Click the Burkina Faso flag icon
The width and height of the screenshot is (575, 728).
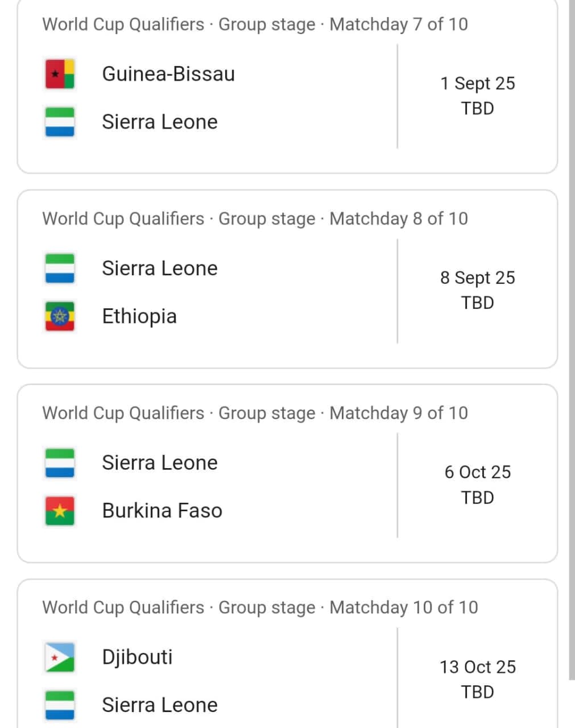[60, 511]
